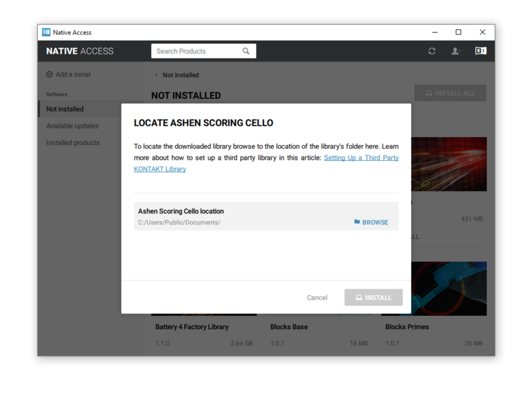Click the 2.64 GB size text
Image resolution: width=532 pixels, height=393 pixels.
click(241, 343)
